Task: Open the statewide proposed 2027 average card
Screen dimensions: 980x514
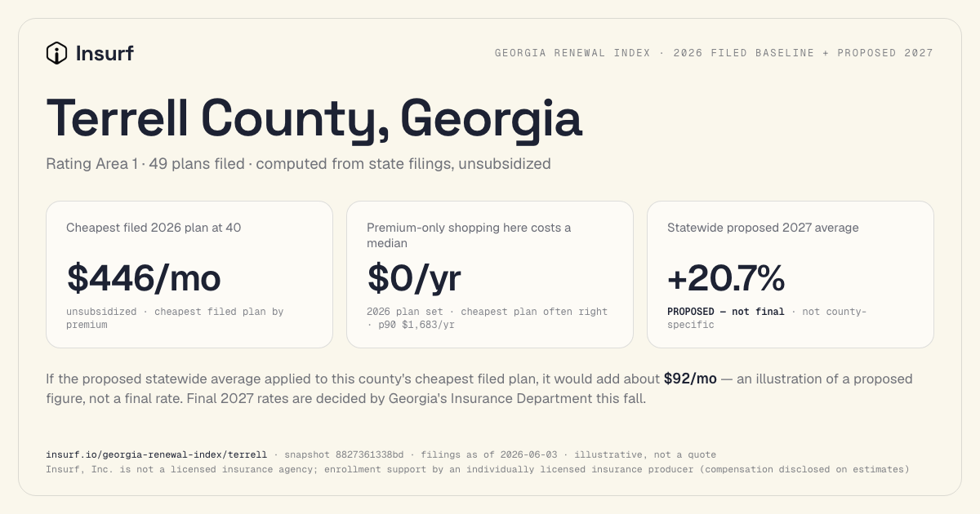Action: [x=791, y=274]
